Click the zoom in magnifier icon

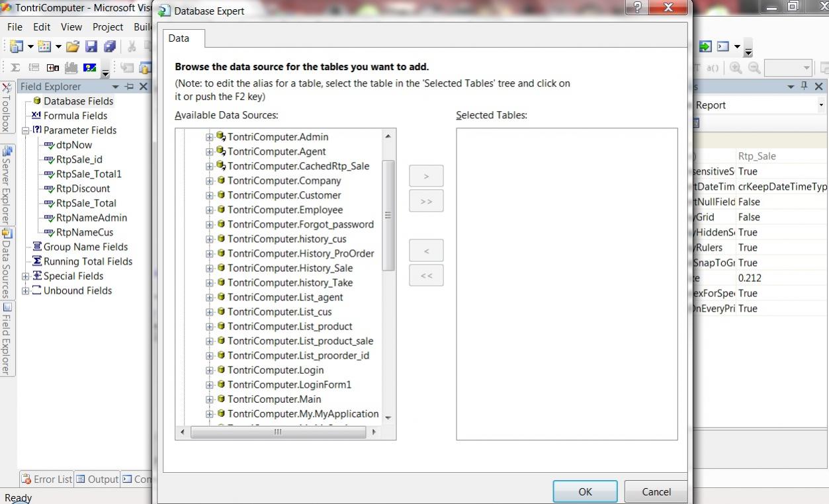[x=736, y=67]
